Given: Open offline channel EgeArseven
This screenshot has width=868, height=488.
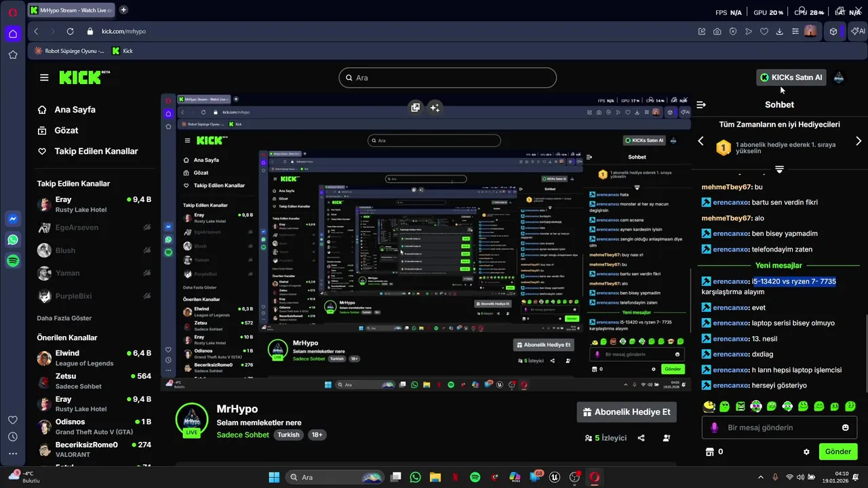Looking at the screenshot, I should (x=94, y=228).
